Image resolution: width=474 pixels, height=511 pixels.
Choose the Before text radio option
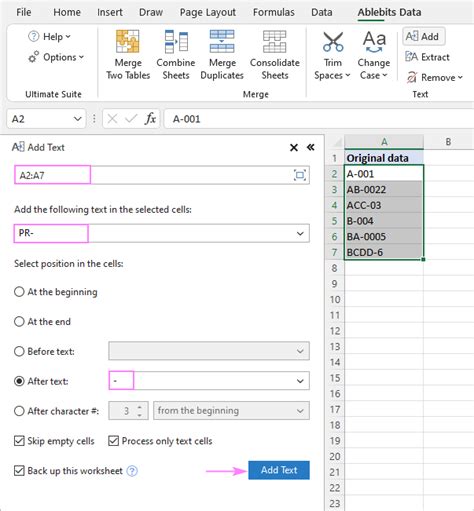click(19, 351)
